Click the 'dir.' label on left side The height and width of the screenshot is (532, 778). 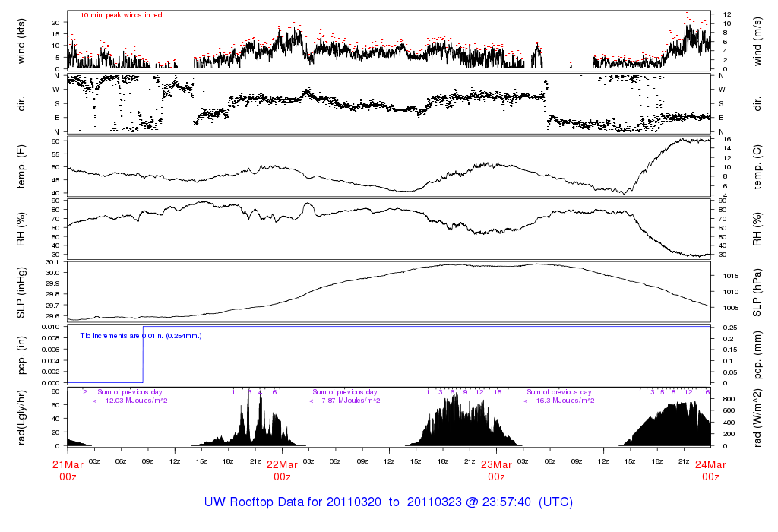[21, 104]
